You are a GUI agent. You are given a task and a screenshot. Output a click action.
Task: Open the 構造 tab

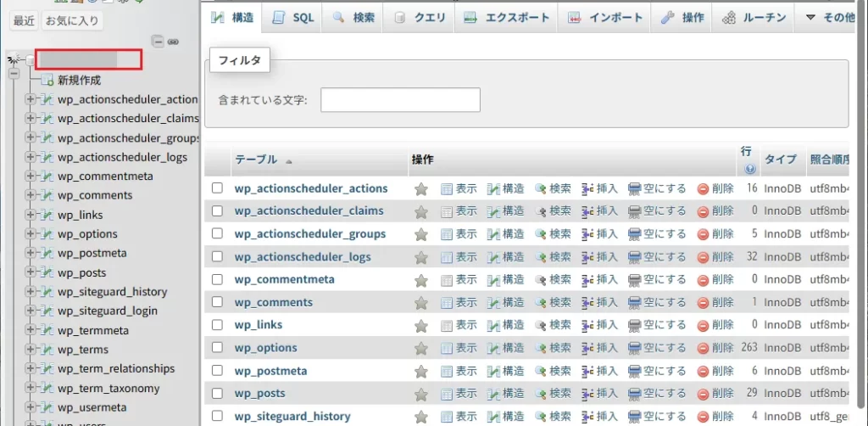(x=232, y=18)
